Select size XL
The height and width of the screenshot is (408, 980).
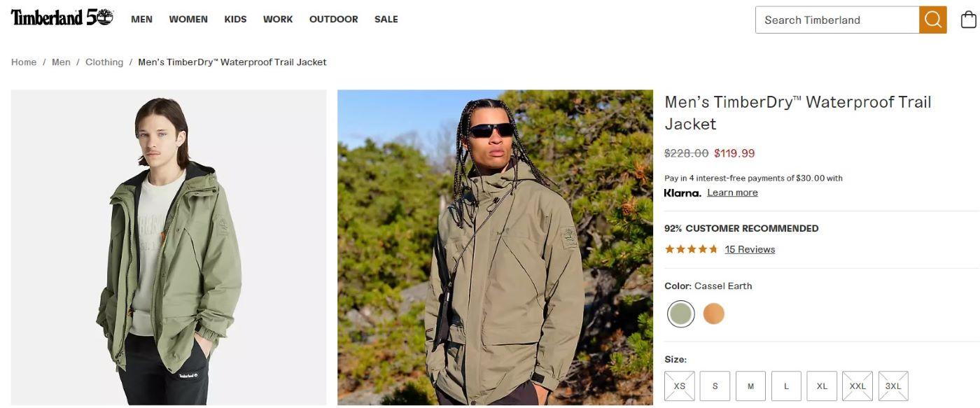click(x=822, y=386)
